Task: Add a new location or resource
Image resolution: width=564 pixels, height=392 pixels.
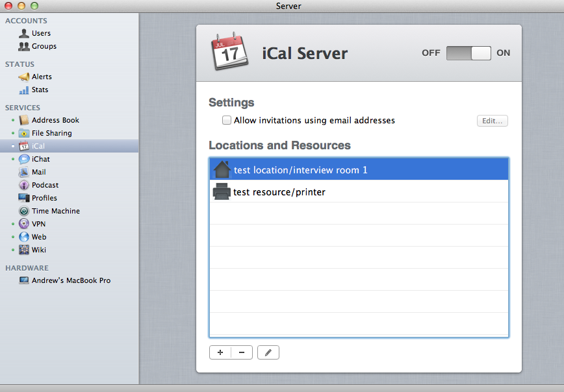Action: point(220,352)
